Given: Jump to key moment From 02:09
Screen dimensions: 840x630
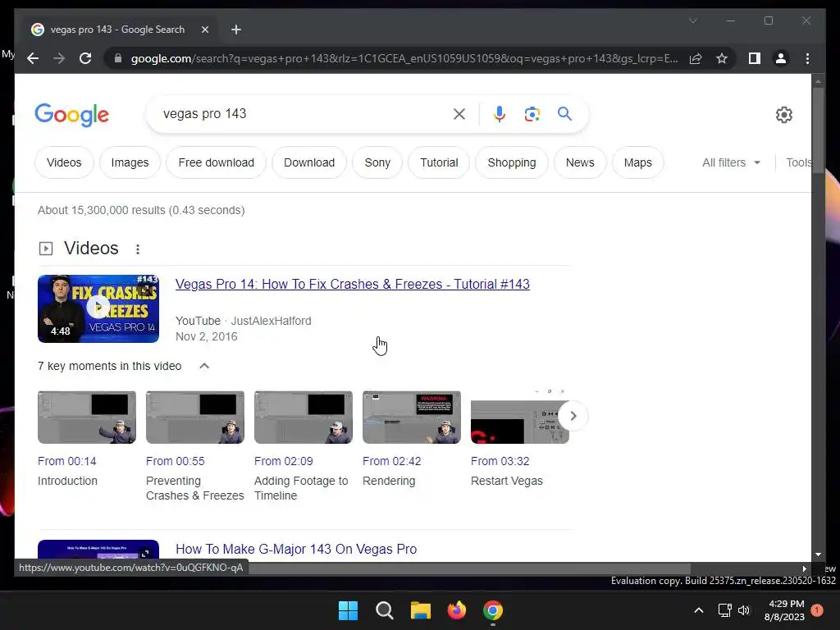Looking at the screenshot, I should pos(283,461).
